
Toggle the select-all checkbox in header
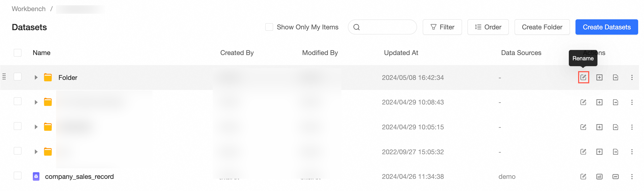pyautogui.click(x=17, y=53)
